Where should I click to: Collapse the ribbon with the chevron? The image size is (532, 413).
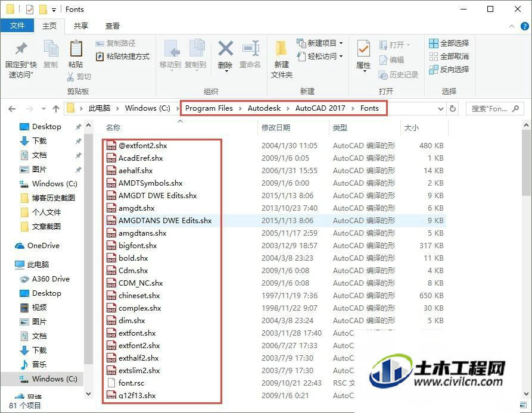[x=512, y=26]
